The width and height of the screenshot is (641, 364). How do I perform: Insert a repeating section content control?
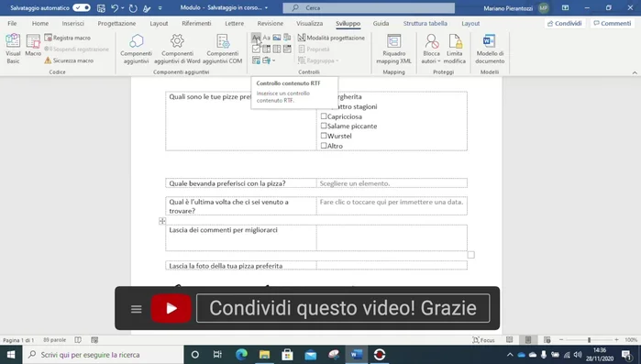(256, 61)
